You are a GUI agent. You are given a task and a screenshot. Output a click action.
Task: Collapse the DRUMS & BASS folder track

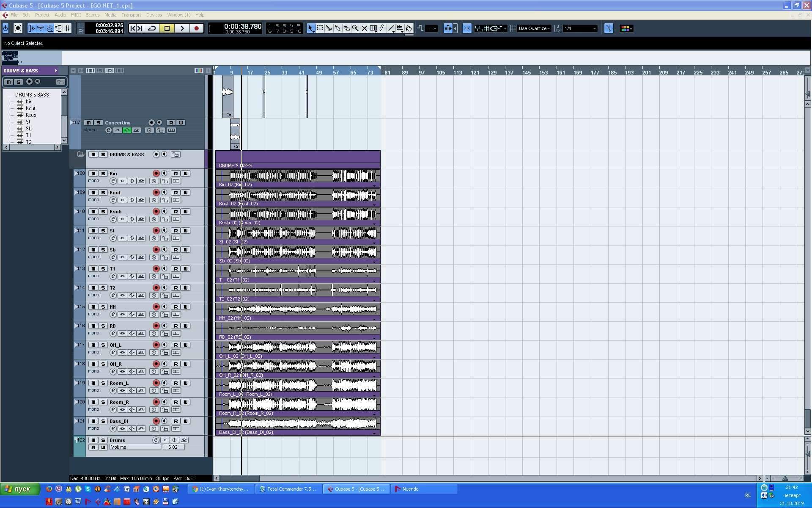[x=81, y=155]
